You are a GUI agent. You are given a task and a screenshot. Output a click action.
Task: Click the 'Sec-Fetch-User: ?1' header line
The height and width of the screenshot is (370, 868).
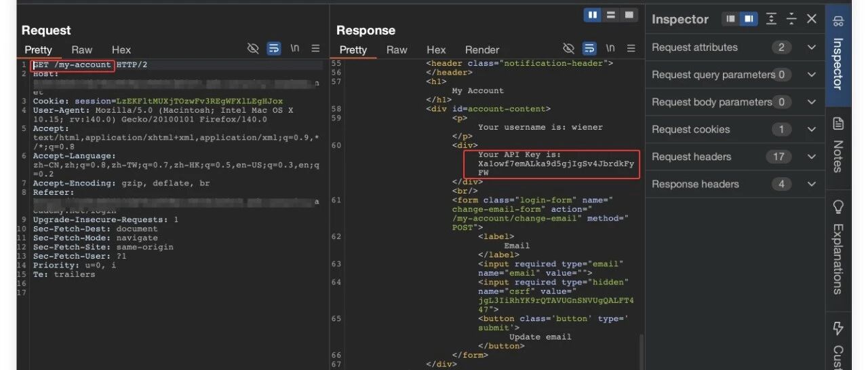click(x=79, y=257)
